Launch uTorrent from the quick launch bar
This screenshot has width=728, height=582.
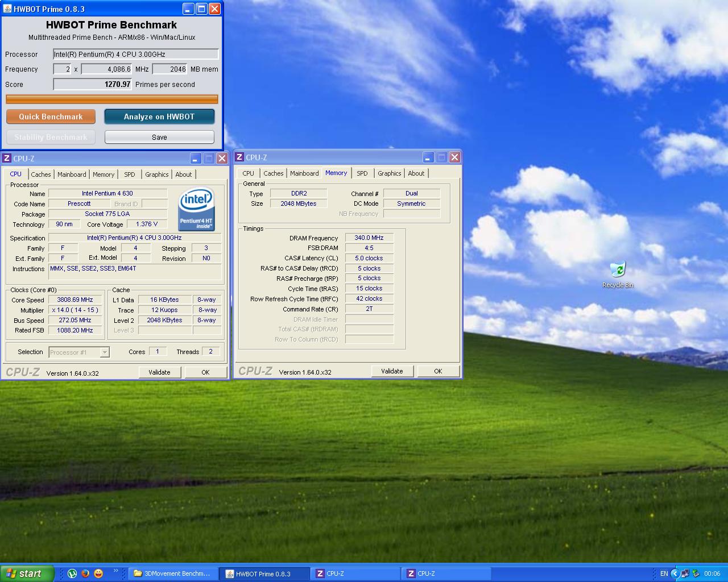coord(72,573)
